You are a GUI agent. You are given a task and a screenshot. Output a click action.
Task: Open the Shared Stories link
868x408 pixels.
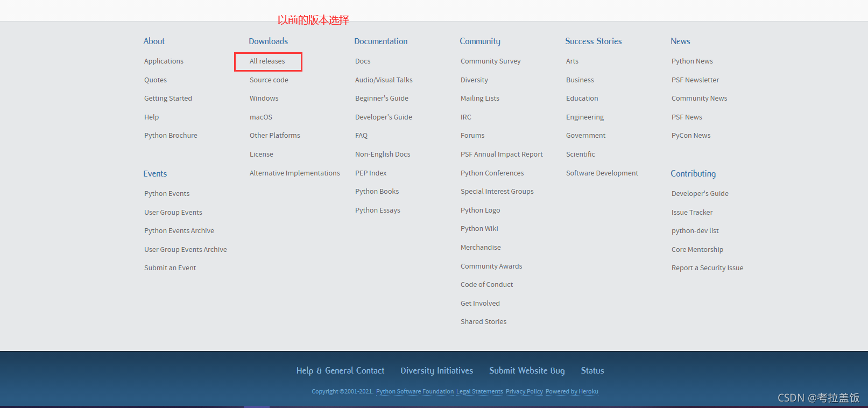pos(484,322)
